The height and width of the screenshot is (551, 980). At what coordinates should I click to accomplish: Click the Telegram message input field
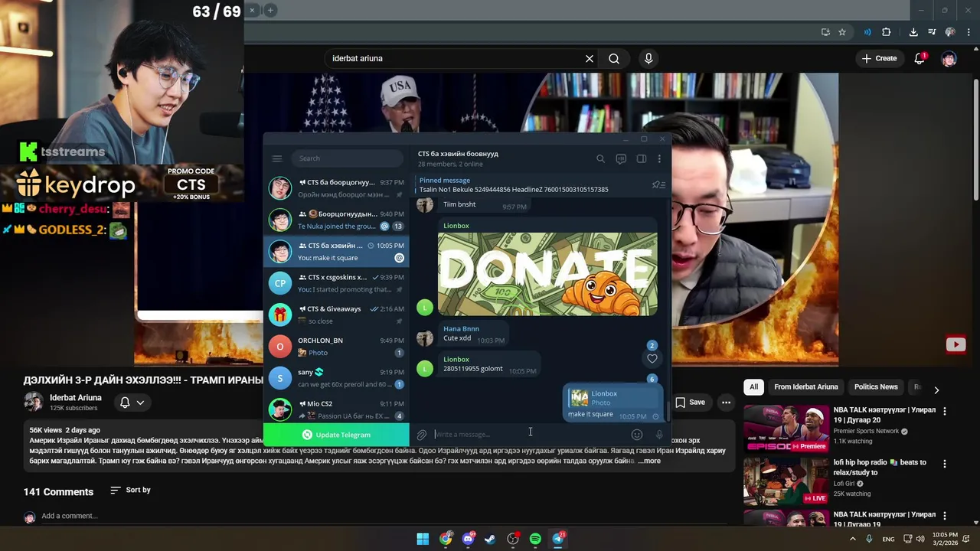528,435
